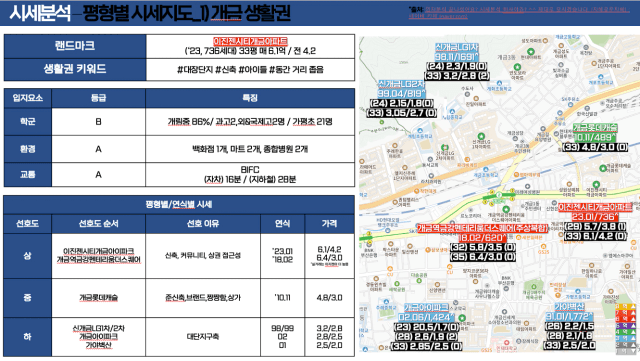Image resolution: width=640 pixels, height=361 pixels.
Task: Select the purple price legend swatch
Action: 625,325
